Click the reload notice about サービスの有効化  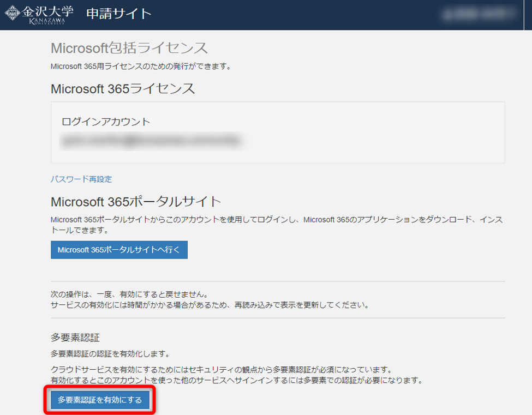click(x=210, y=305)
